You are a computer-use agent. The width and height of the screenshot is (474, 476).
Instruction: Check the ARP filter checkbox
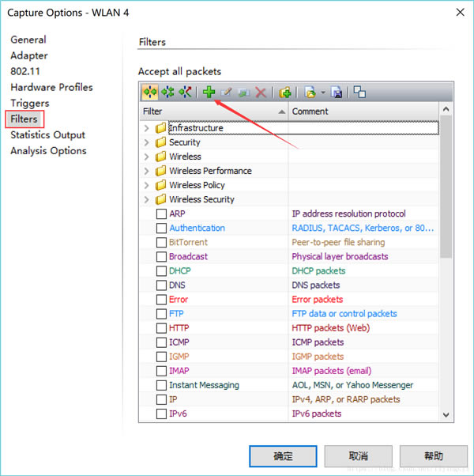[x=161, y=214]
